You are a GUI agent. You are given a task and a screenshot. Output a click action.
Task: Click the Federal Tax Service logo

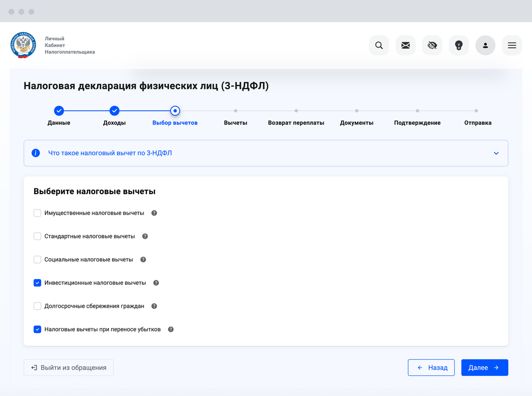pyautogui.click(x=23, y=45)
